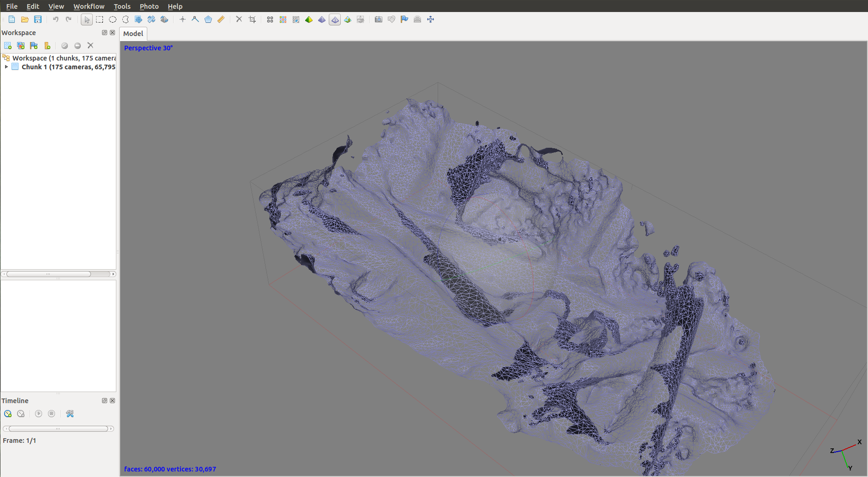Open the Draw Polygon shape tool
This screenshot has width=868, height=477.
pyautogui.click(x=208, y=19)
